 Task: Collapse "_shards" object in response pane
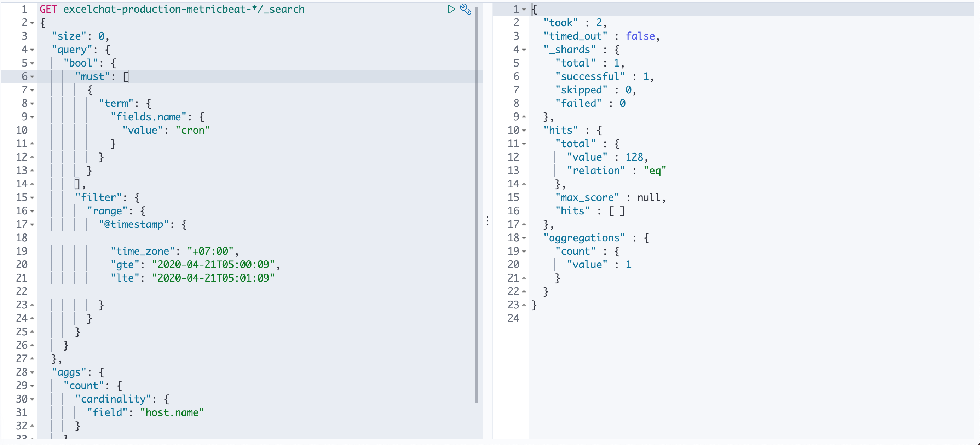524,50
